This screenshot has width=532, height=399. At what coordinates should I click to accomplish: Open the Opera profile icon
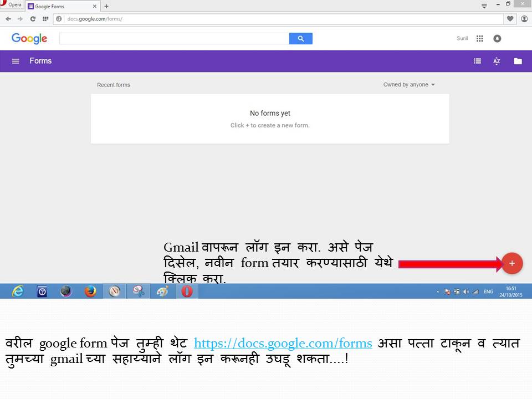click(524, 19)
